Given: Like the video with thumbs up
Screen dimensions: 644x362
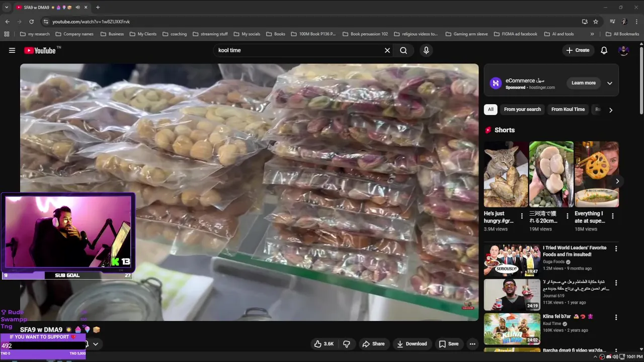Looking at the screenshot, I should point(324,344).
